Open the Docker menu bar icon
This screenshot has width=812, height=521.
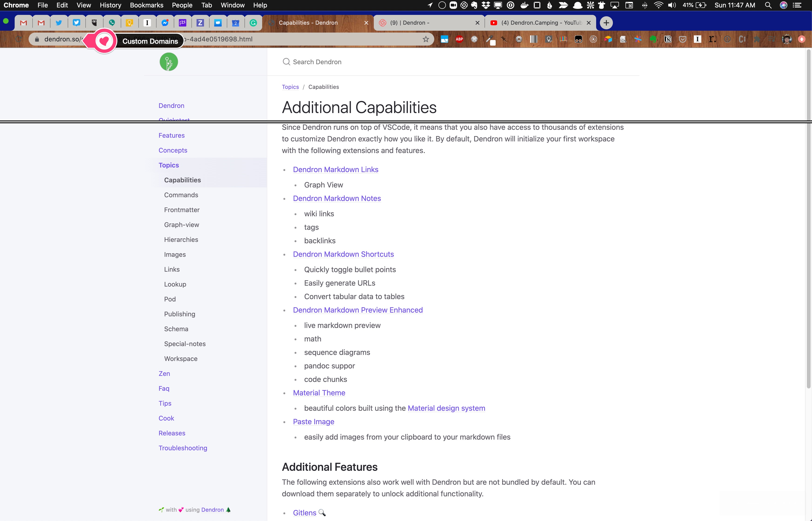pos(525,5)
